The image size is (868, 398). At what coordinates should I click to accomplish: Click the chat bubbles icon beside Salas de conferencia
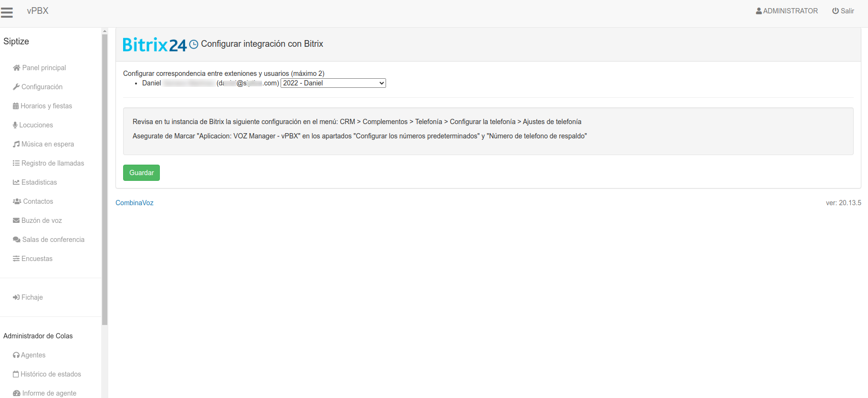point(17,240)
